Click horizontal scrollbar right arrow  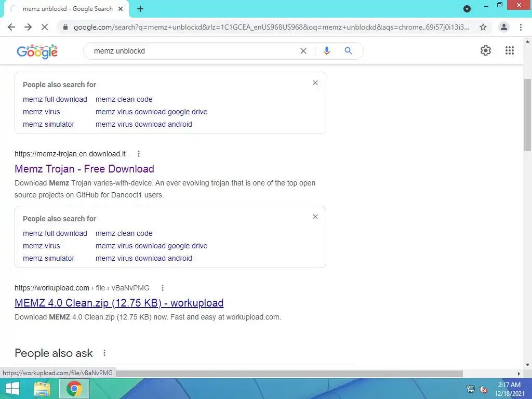coord(519,374)
